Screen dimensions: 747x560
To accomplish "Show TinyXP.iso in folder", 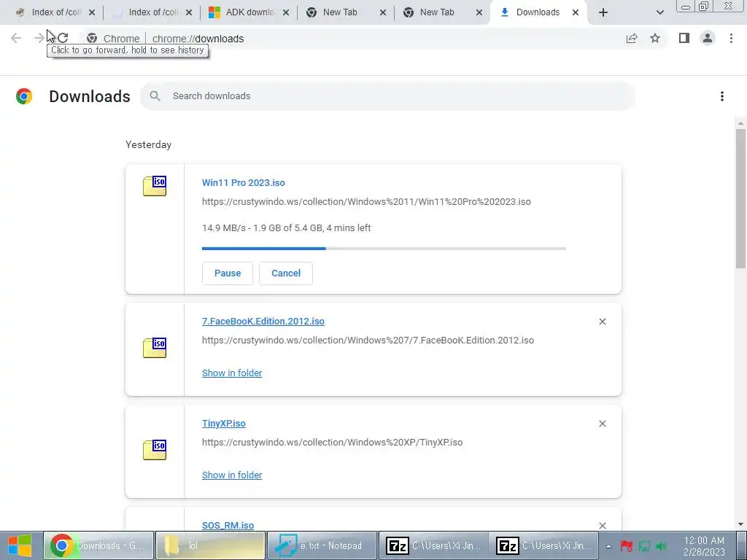I will pyautogui.click(x=232, y=475).
